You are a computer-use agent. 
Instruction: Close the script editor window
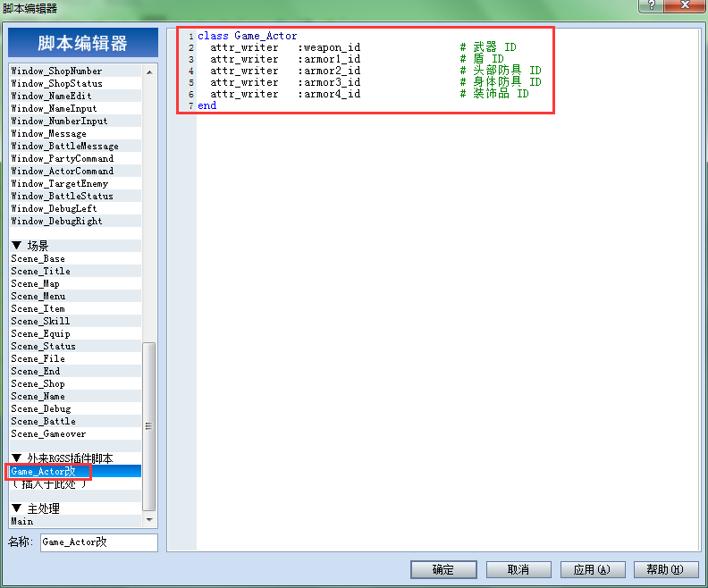coord(685,5)
